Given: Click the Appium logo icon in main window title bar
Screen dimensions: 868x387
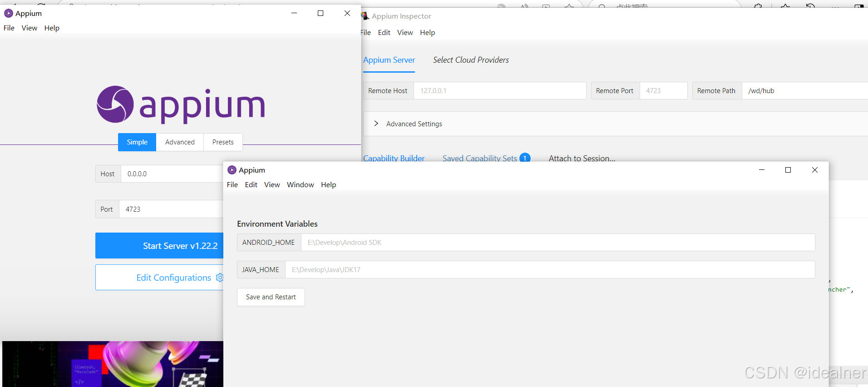Looking at the screenshot, I should tap(8, 14).
